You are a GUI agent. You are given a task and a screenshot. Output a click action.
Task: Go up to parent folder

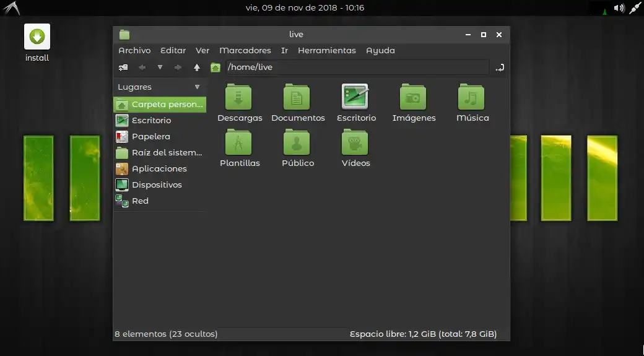[x=197, y=67]
